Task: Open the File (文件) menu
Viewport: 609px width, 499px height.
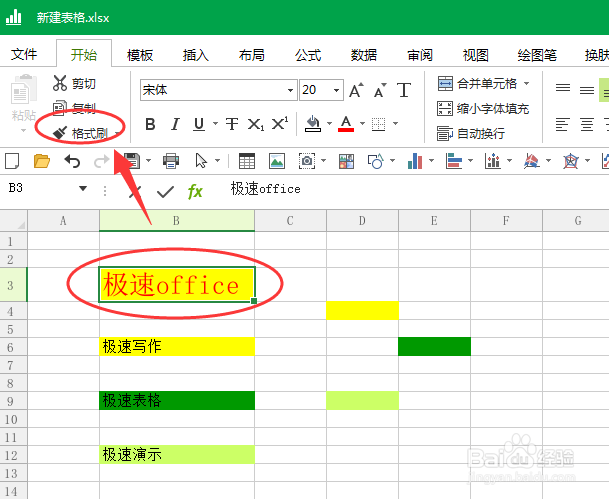Action: (x=24, y=54)
